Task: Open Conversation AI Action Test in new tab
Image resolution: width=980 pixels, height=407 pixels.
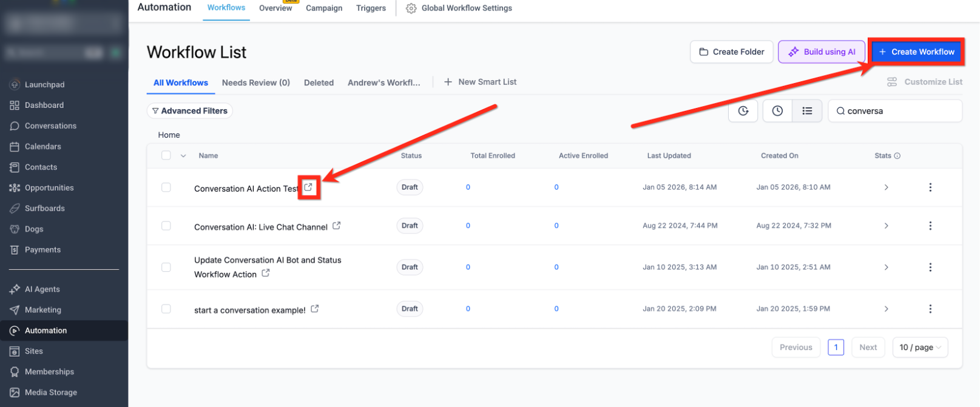Action: point(308,187)
